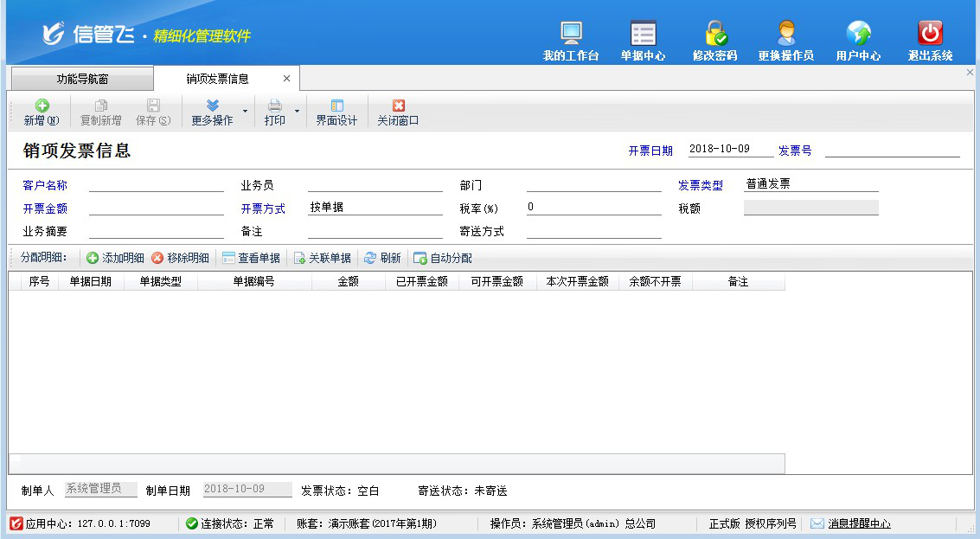Screen dimensions: 980x539
Task: Click the green 新增 toolbar button
Action: (x=41, y=112)
